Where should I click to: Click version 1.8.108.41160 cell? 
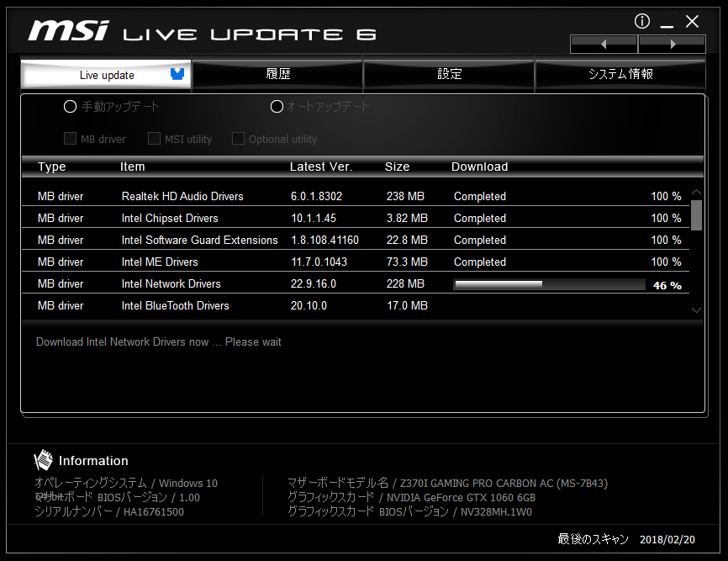point(324,240)
